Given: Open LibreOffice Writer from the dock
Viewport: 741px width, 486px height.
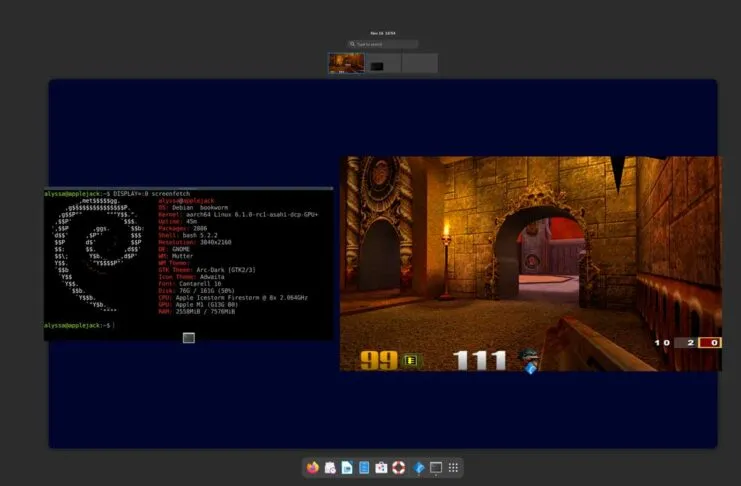Looking at the screenshot, I should [x=347, y=467].
